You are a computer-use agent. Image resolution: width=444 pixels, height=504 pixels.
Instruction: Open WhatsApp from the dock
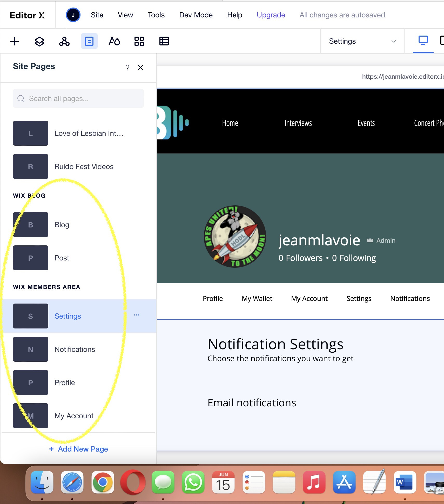193,482
